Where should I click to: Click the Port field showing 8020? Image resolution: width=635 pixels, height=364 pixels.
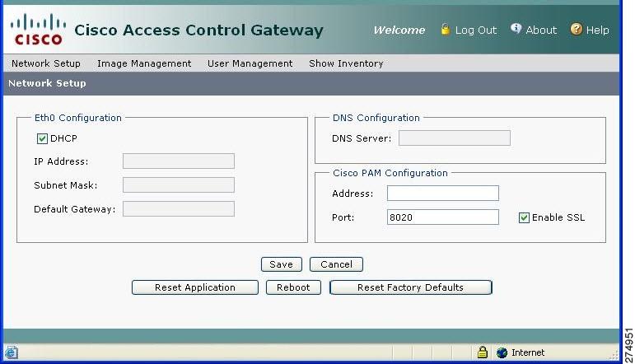443,217
